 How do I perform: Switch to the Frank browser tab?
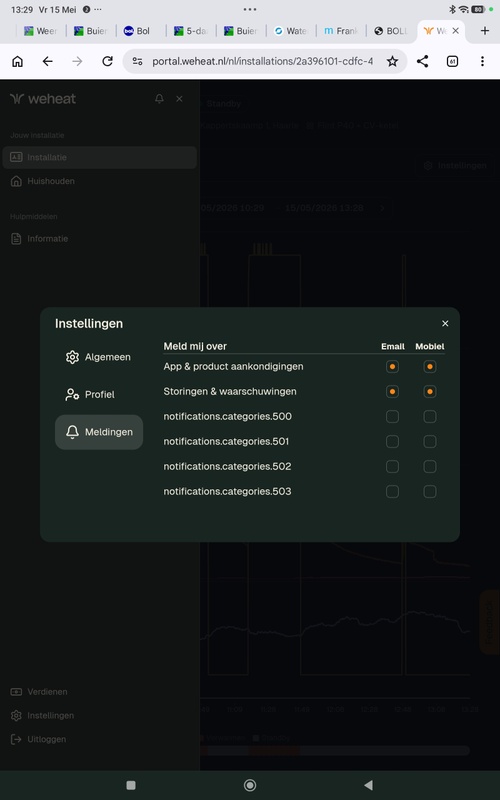(340, 31)
